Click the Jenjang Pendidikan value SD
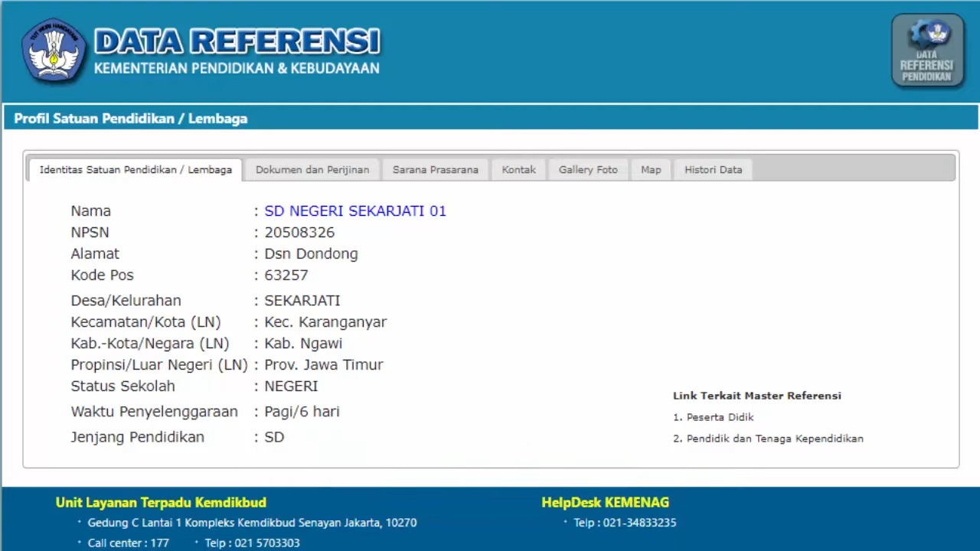 click(x=274, y=437)
